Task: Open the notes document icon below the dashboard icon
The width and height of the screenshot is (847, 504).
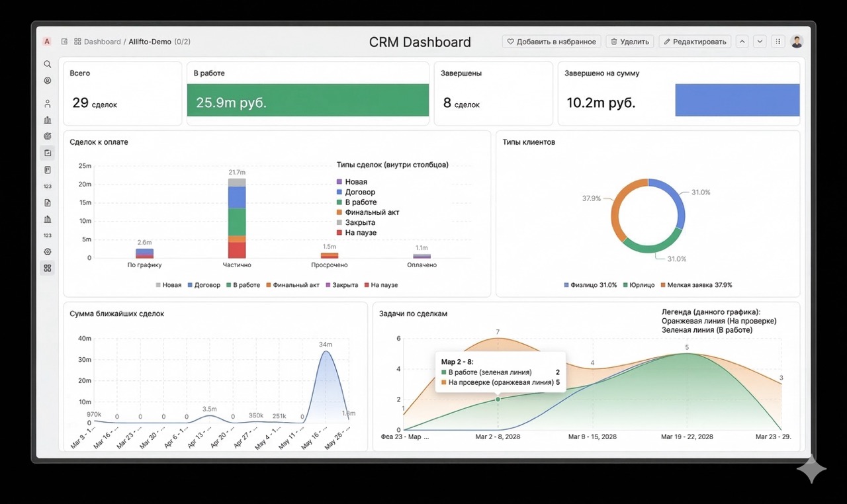Action: (47, 169)
